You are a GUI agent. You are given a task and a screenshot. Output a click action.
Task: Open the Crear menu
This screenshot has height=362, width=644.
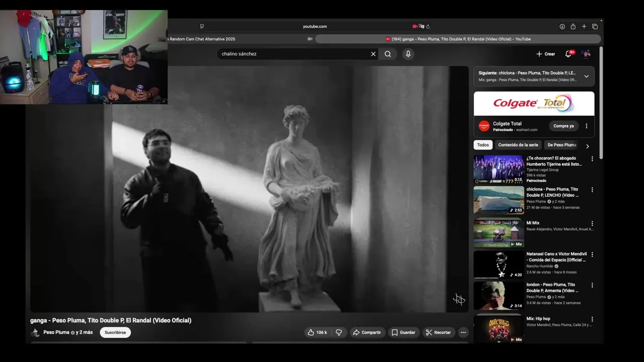[545, 54]
